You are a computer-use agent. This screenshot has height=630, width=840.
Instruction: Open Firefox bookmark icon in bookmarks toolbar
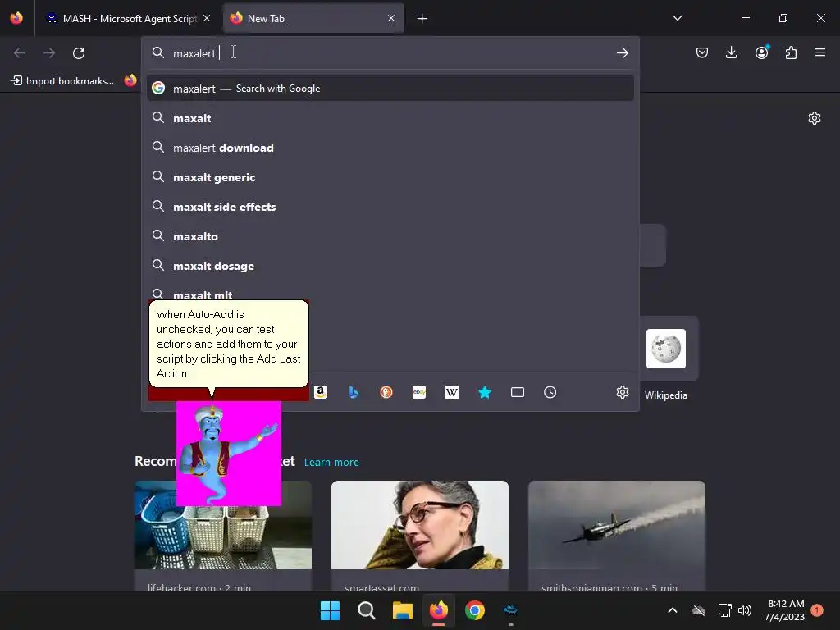(x=130, y=80)
